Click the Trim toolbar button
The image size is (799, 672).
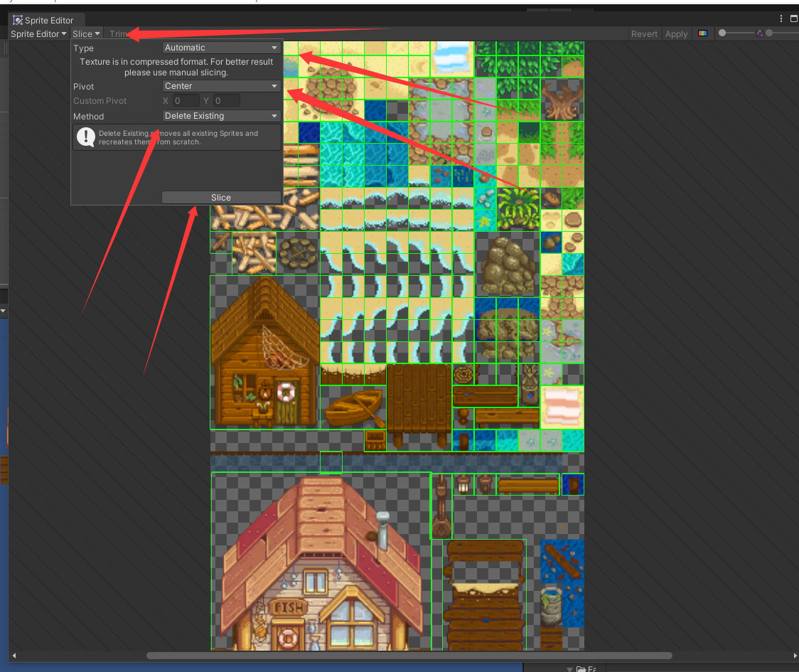click(x=118, y=33)
